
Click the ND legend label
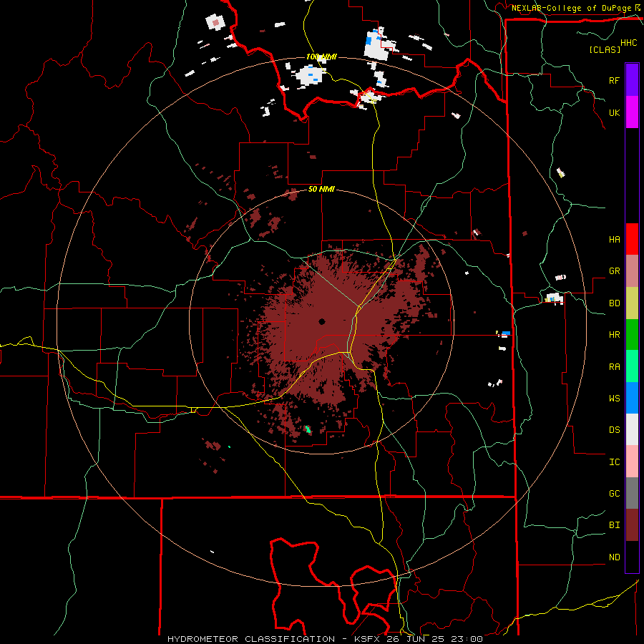pos(614,557)
